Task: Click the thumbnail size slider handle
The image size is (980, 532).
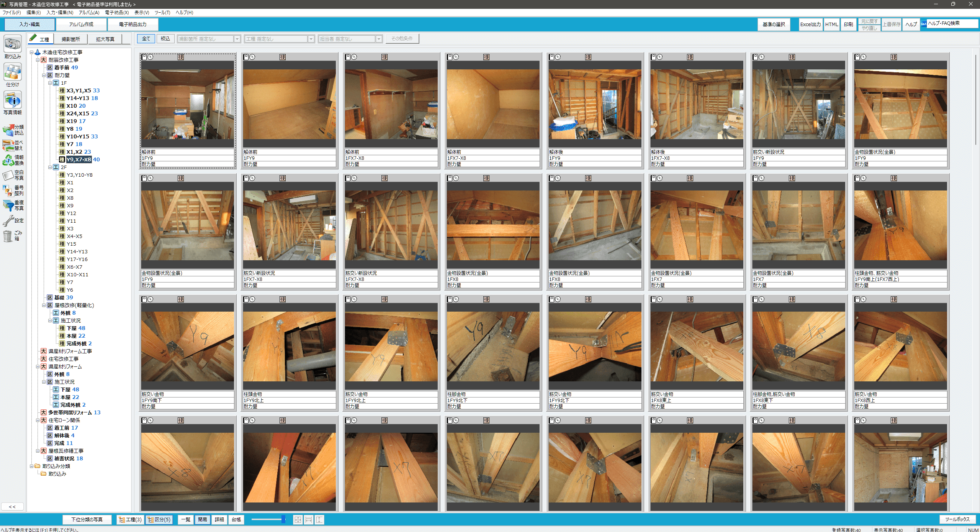Action: click(x=283, y=519)
